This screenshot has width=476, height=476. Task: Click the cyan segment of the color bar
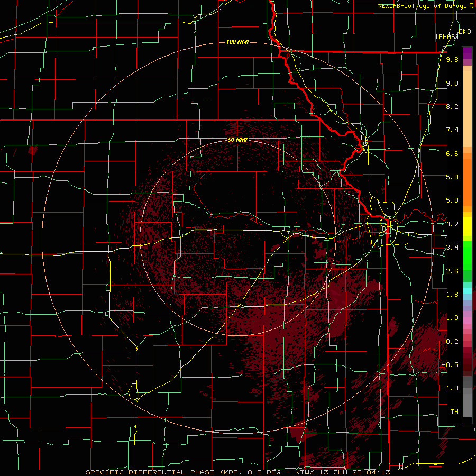(467, 291)
